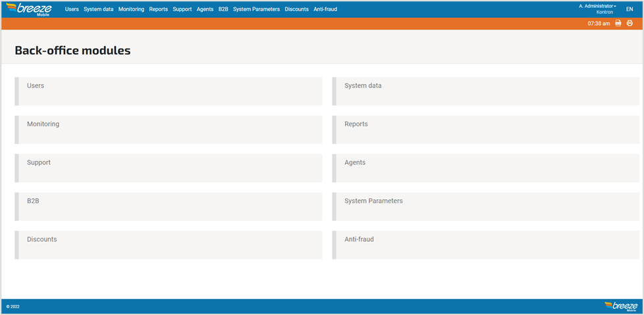This screenshot has height=315, width=644.
Task: Open the Users menu in top navigation
Action: [x=72, y=9]
